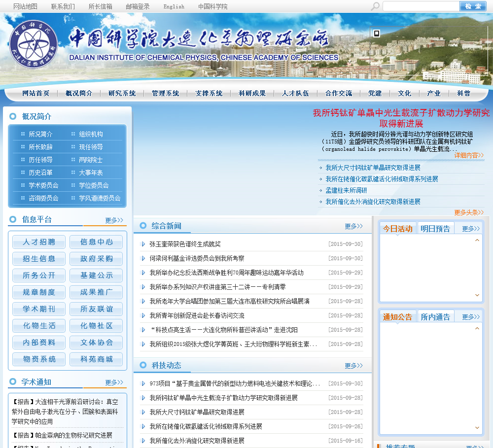Open 详细内容>> of headline story
The height and width of the screenshot is (448, 493).
coord(469,155)
